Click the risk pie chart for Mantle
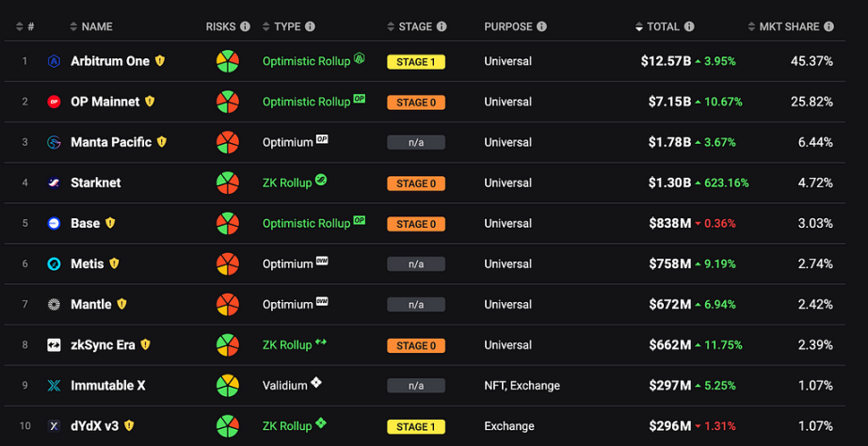 [x=227, y=305]
